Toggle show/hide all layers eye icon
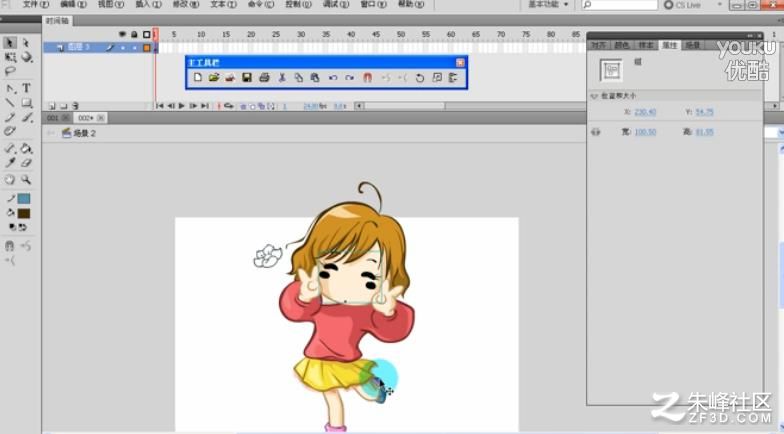Screen dimensions: 784x434 tap(122, 34)
